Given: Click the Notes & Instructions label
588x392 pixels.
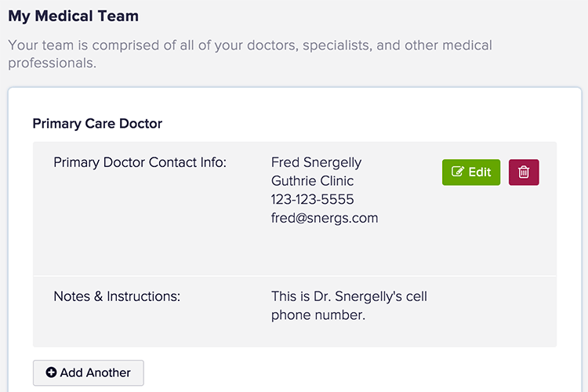Looking at the screenshot, I should [117, 296].
